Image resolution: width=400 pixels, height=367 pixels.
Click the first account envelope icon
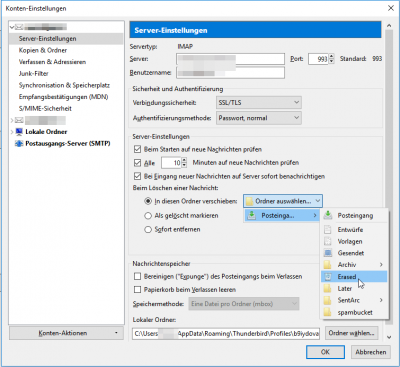coord(19,27)
